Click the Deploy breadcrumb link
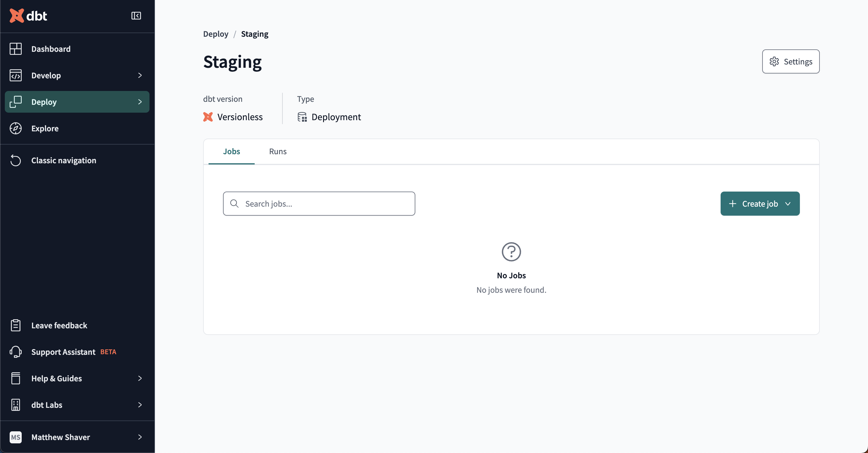Viewport: 868px width, 453px height. 215,34
